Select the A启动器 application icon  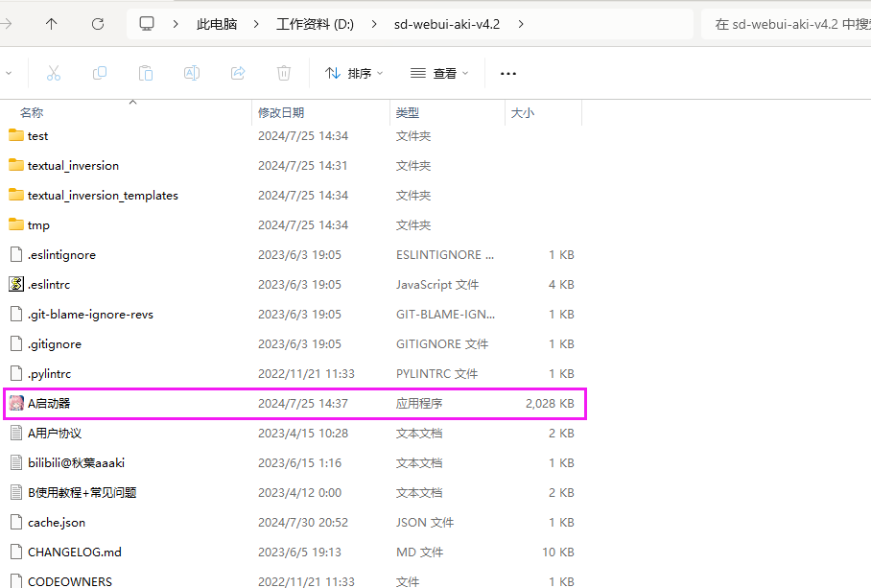click(x=16, y=404)
